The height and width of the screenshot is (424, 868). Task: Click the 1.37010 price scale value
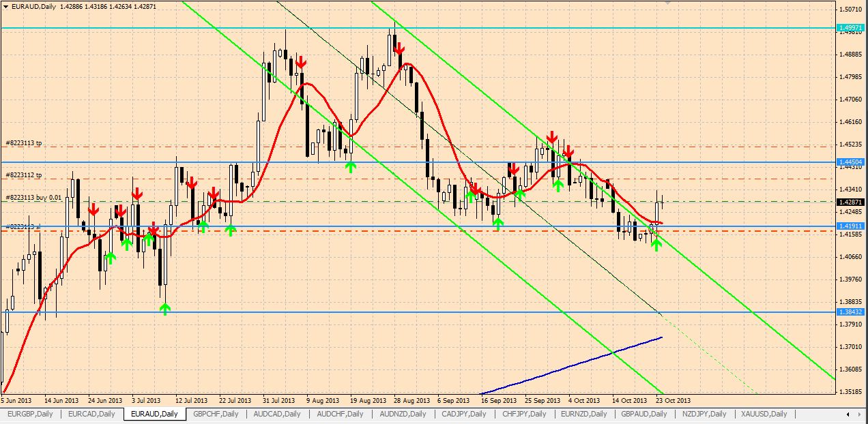click(850, 346)
